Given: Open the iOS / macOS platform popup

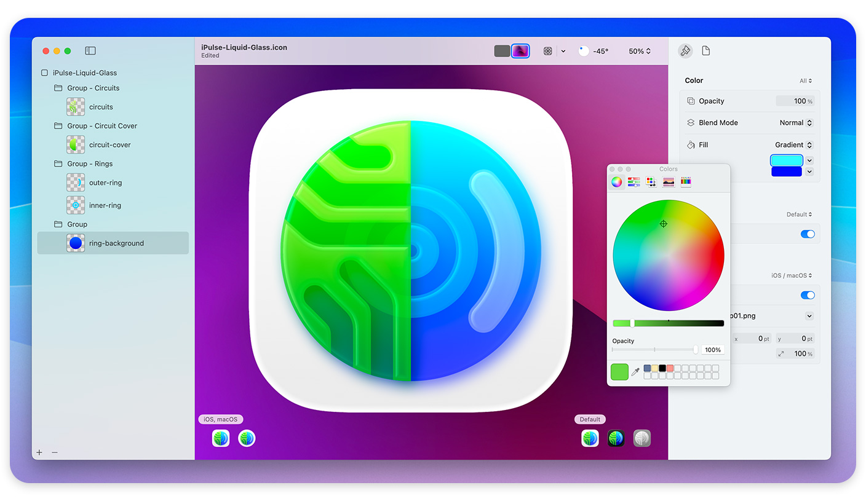Looking at the screenshot, I should tap(792, 275).
